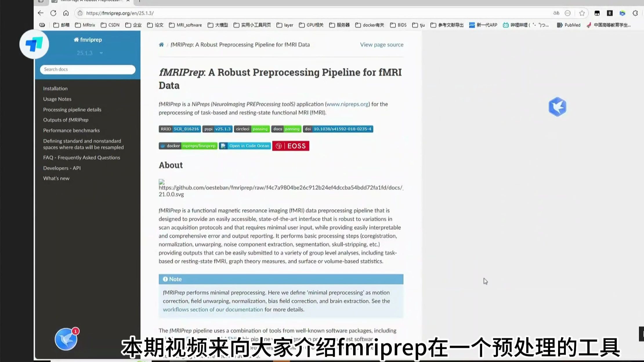Click the RRID SCR_016216 badge
Viewport: 644px width, 362px height.
click(180, 129)
